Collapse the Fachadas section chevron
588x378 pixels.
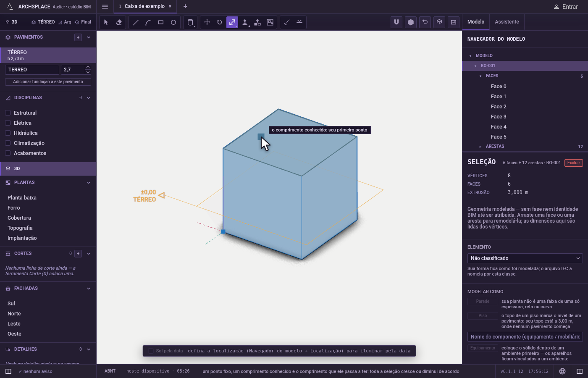[x=89, y=289]
